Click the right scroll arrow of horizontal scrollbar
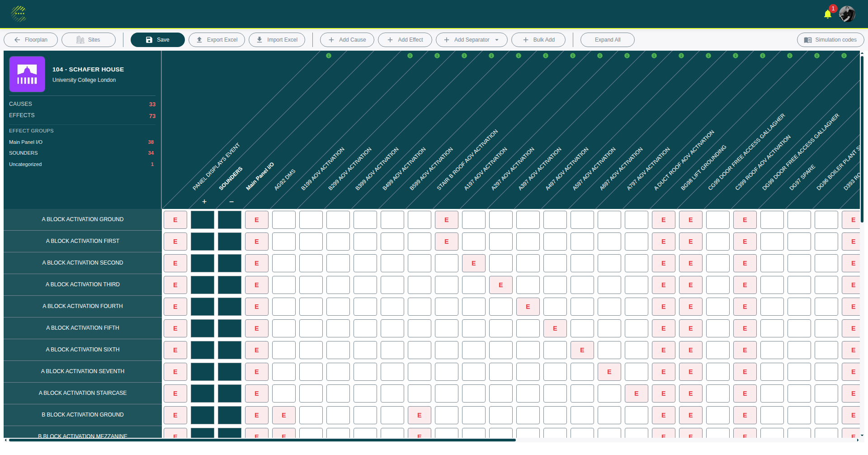The height and width of the screenshot is (455, 868). [x=858, y=440]
